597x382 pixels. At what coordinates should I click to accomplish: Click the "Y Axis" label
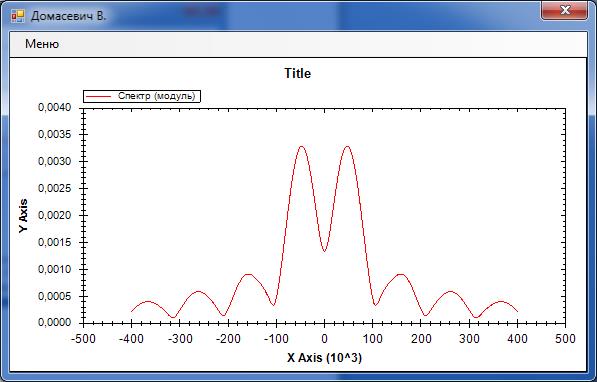24,216
